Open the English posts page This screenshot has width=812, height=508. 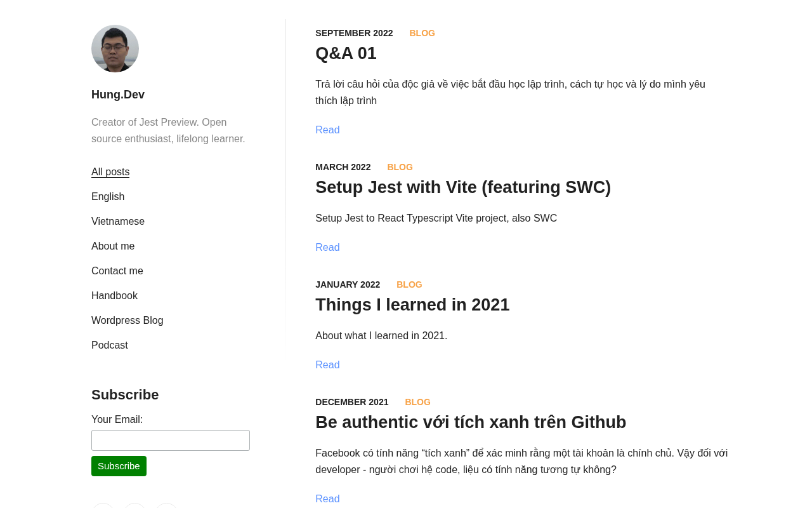point(108,197)
